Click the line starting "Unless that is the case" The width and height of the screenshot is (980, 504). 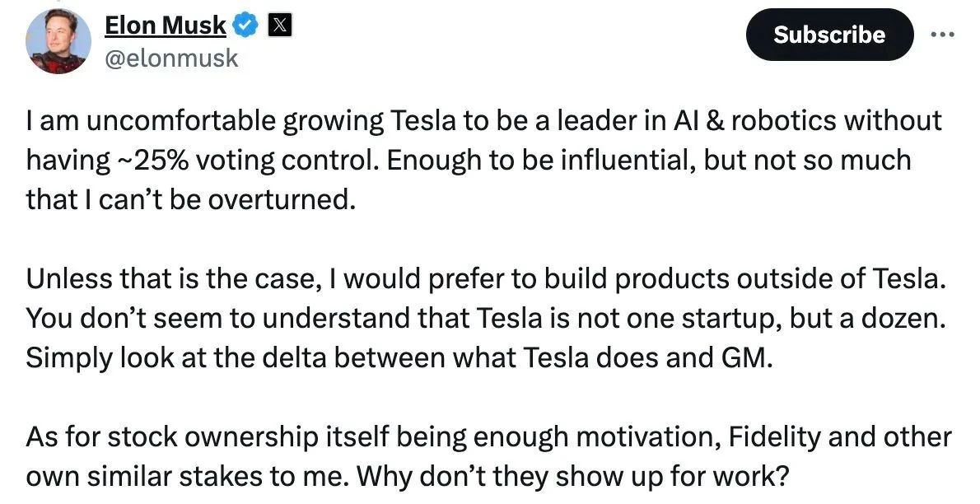click(x=486, y=278)
